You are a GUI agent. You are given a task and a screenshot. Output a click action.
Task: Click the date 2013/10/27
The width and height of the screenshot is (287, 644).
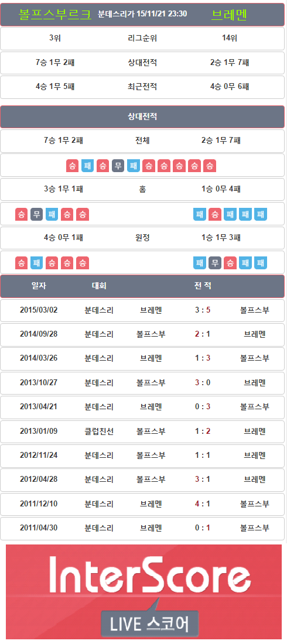click(39, 383)
